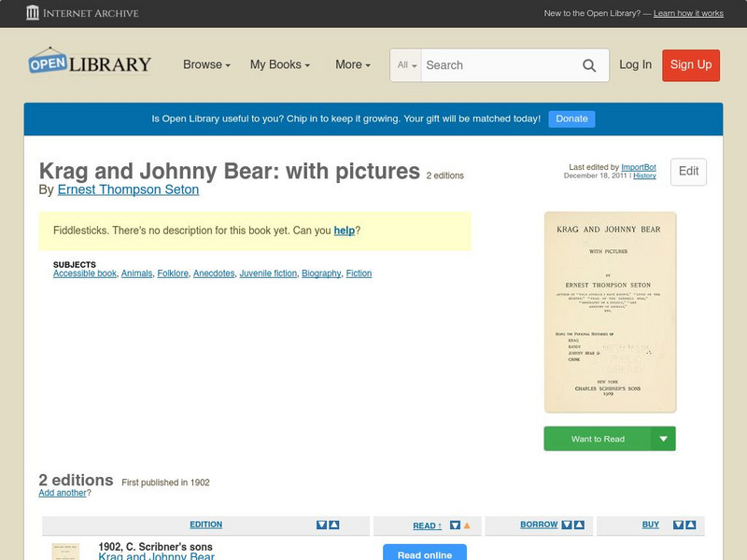The height and width of the screenshot is (560, 747).
Task: Open the All search scope dropdown
Action: [405, 65]
